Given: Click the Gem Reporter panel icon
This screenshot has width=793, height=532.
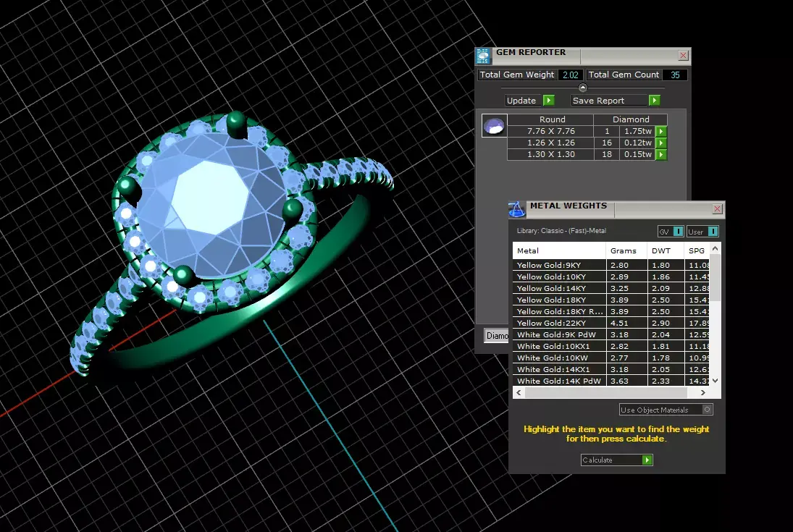Looking at the screenshot, I should coord(484,56).
